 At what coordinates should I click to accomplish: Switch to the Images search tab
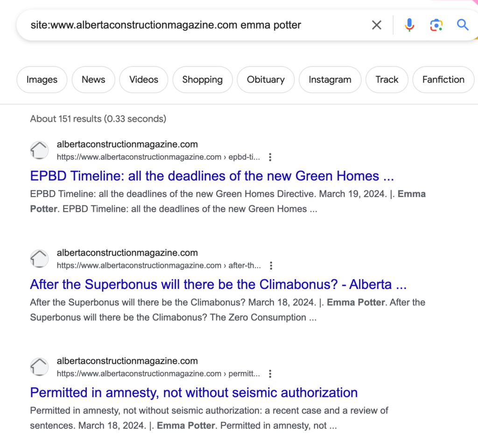(x=42, y=79)
